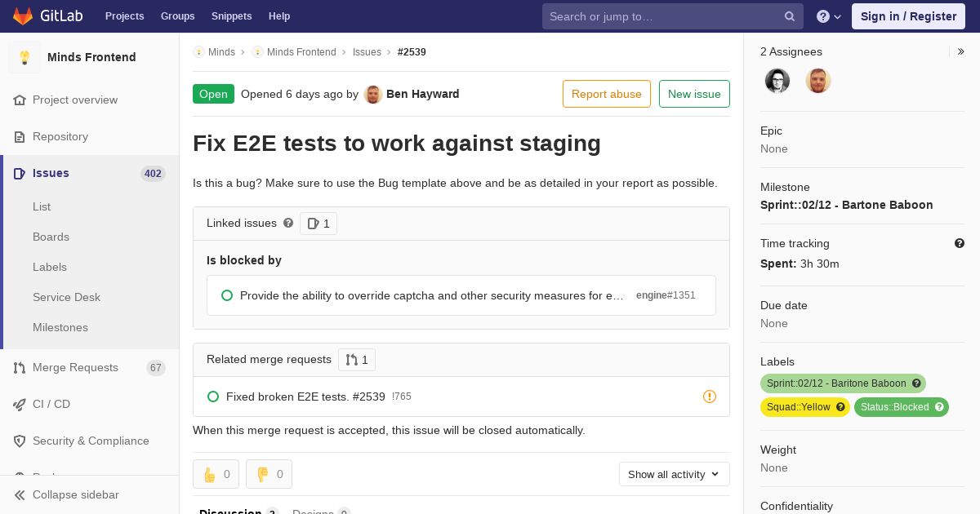Open the Projects menu in the top bar

124,16
